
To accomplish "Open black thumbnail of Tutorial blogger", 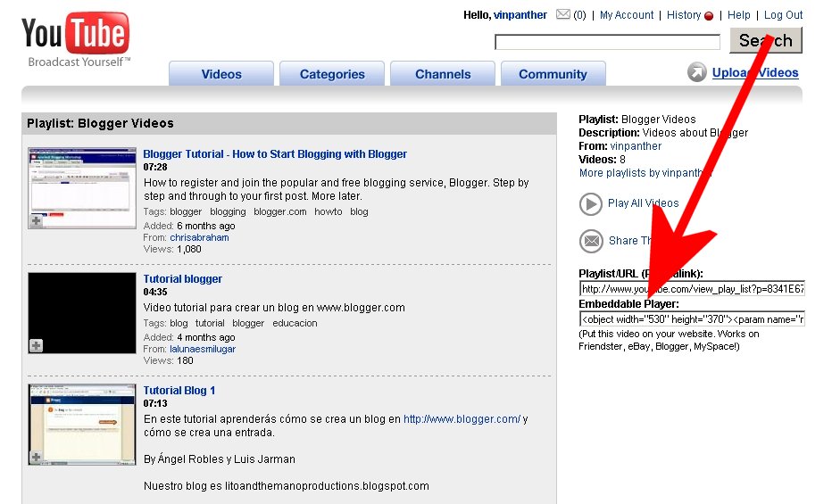I will point(82,313).
